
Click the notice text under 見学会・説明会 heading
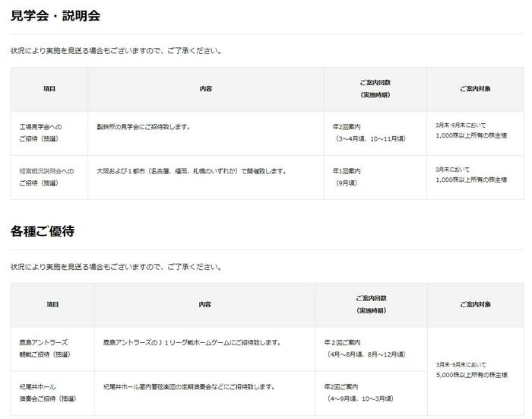(x=116, y=51)
